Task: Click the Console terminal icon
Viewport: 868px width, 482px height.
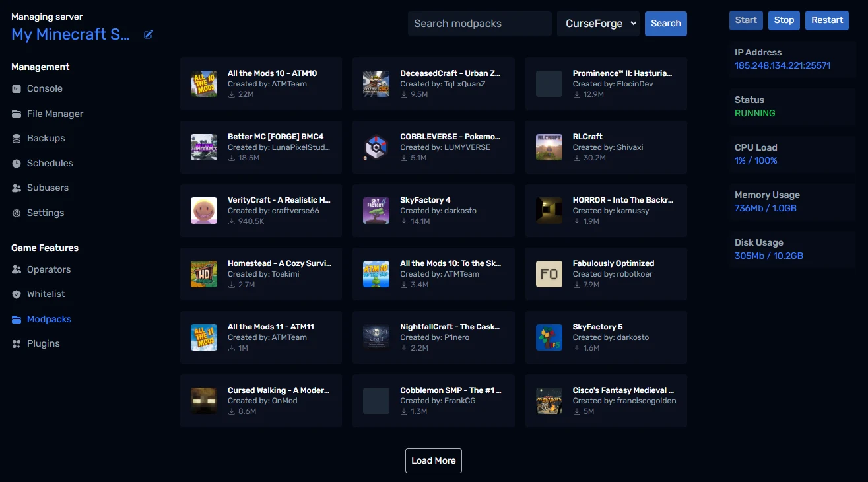Action: coord(17,89)
